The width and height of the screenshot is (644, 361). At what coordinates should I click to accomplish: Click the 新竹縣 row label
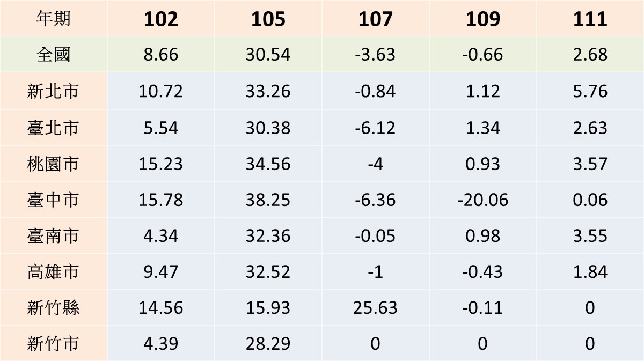pyautogui.click(x=54, y=307)
